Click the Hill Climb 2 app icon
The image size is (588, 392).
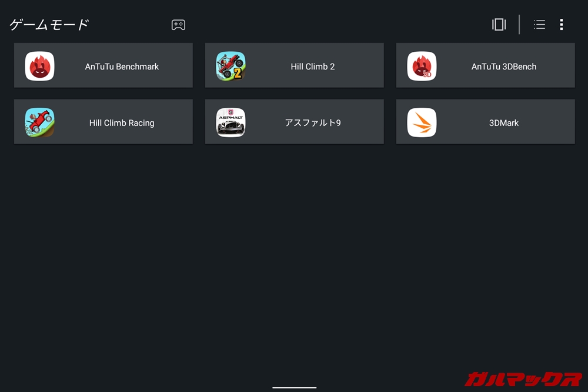point(230,67)
